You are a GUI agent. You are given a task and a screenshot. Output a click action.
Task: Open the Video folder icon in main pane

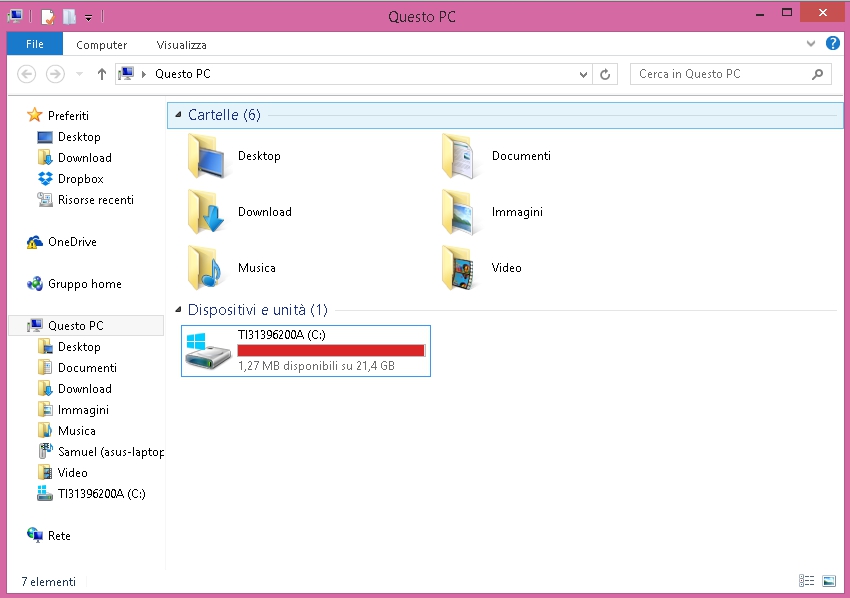click(461, 268)
